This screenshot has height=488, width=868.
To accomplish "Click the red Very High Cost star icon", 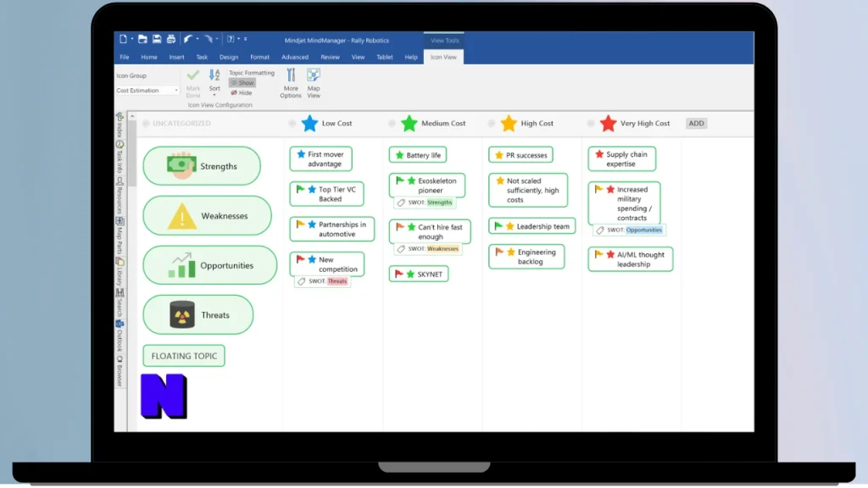I will tap(608, 124).
